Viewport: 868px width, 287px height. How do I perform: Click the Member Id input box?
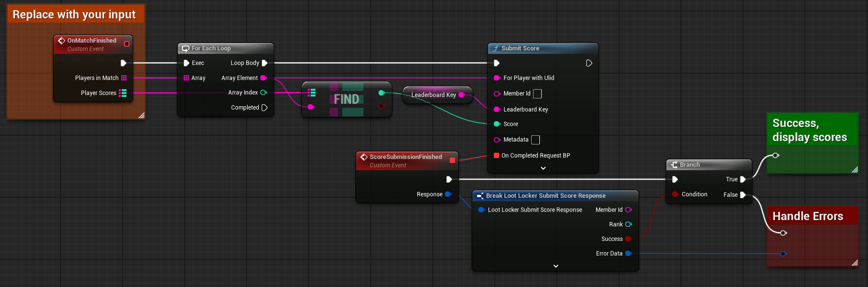(x=537, y=94)
